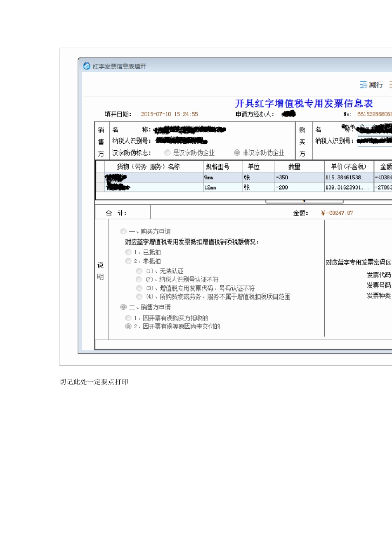Image resolution: width=392 pixels, height=555 pixels.
Task: Click the 单位 column header
Action: point(259,166)
